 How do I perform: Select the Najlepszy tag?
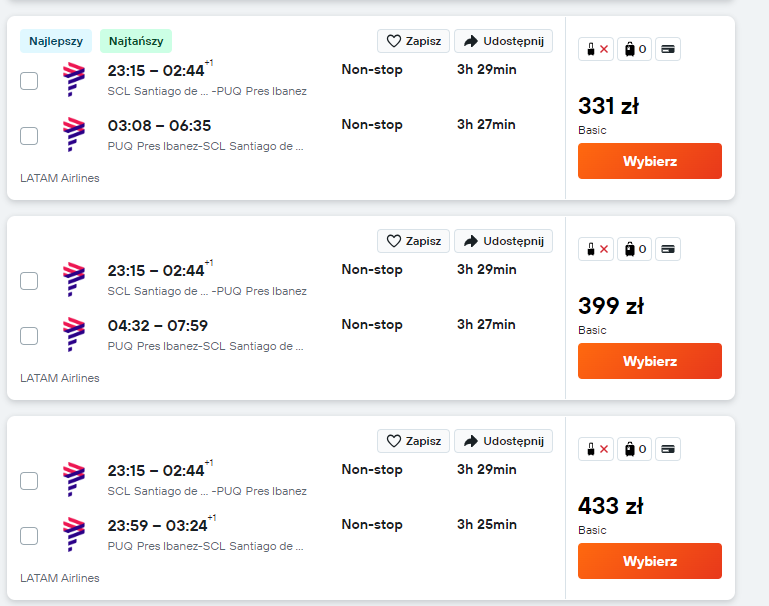click(56, 41)
